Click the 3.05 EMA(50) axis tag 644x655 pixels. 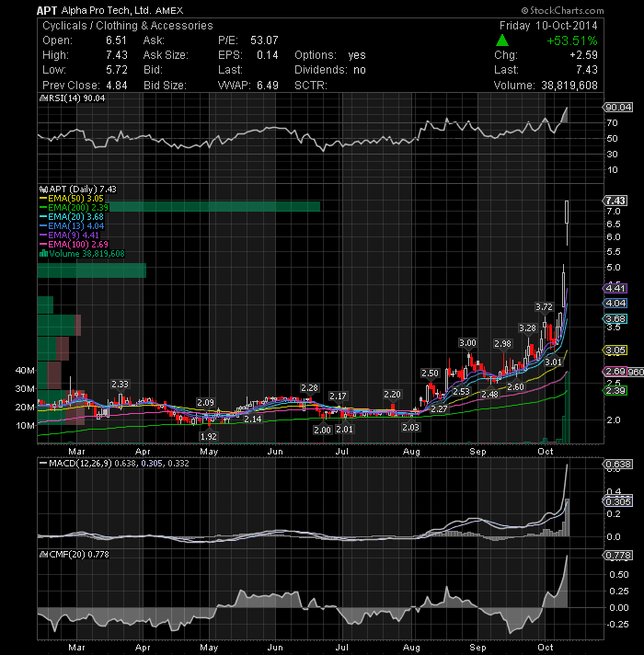615,350
